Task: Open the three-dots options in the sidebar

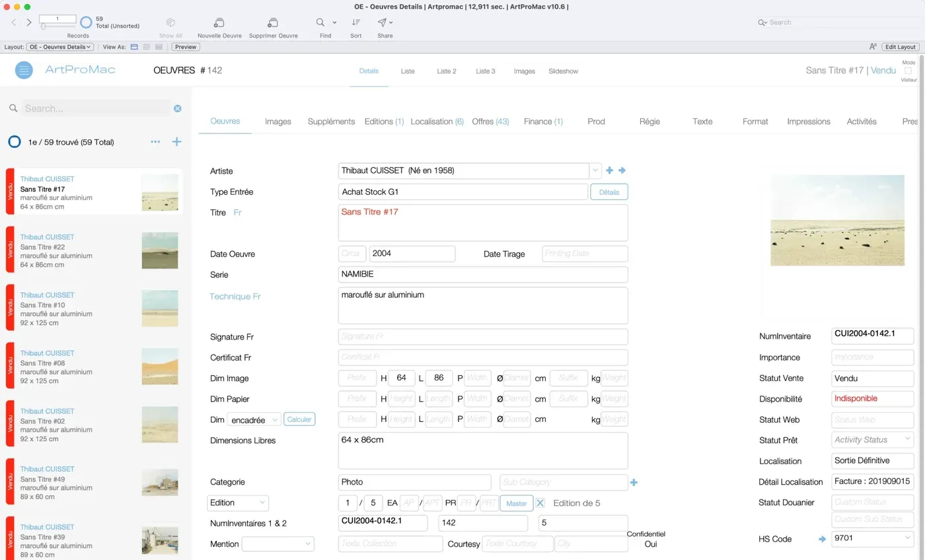Action: tap(155, 142)
